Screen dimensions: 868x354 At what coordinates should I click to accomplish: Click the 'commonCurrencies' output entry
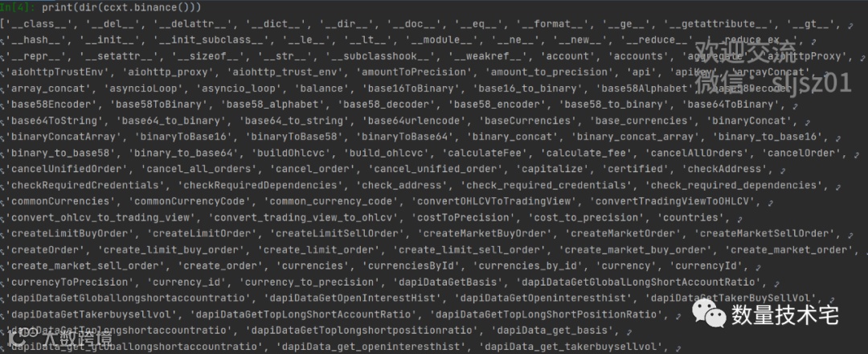click(61, 201)
